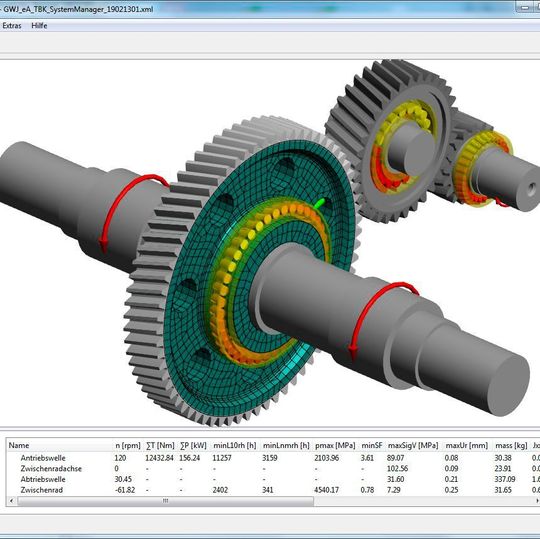Click the 30.45 rpm value
540x539 pixels.
point(123,479)
